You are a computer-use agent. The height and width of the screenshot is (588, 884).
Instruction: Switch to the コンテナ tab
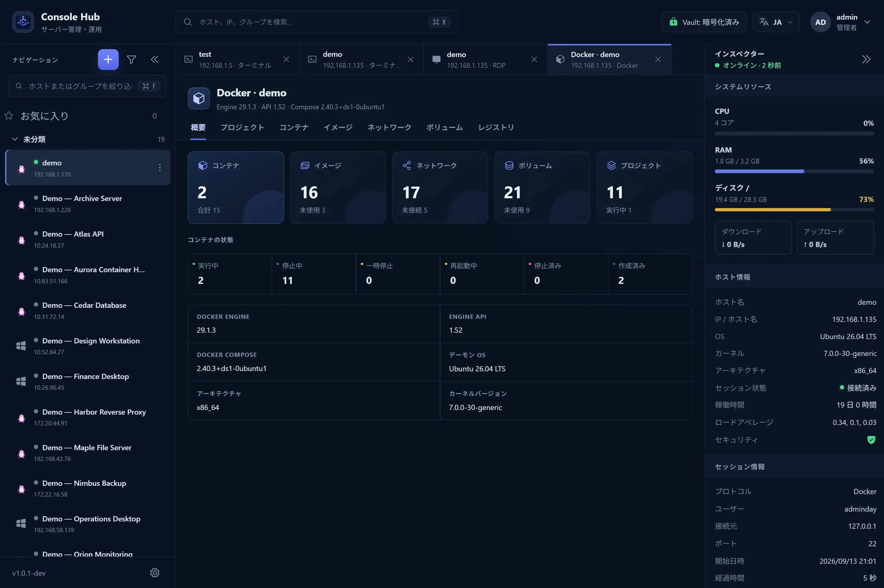[x=294, y=127]
